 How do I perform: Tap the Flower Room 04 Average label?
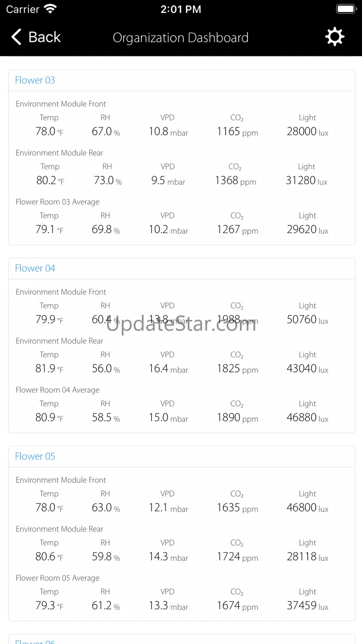pos(58,390)
